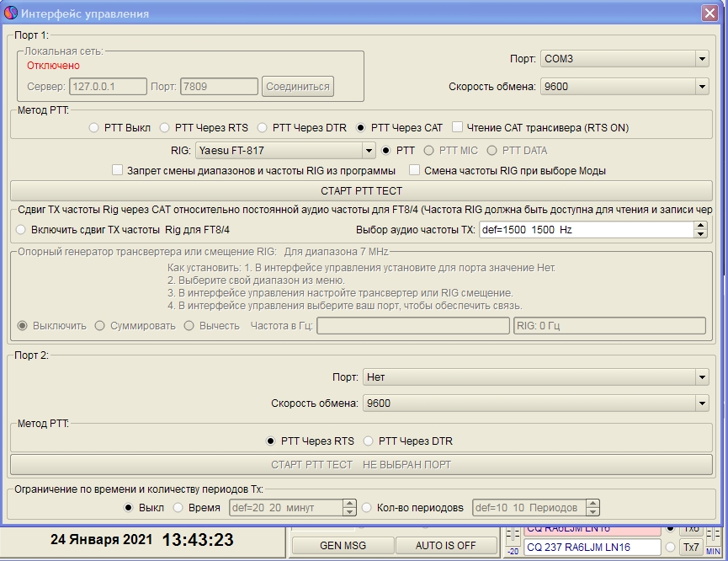This screenshot has width=728, height=561.
Task: Enable Чтение CAT трансивера checkbox
Action: coord(457,128)
